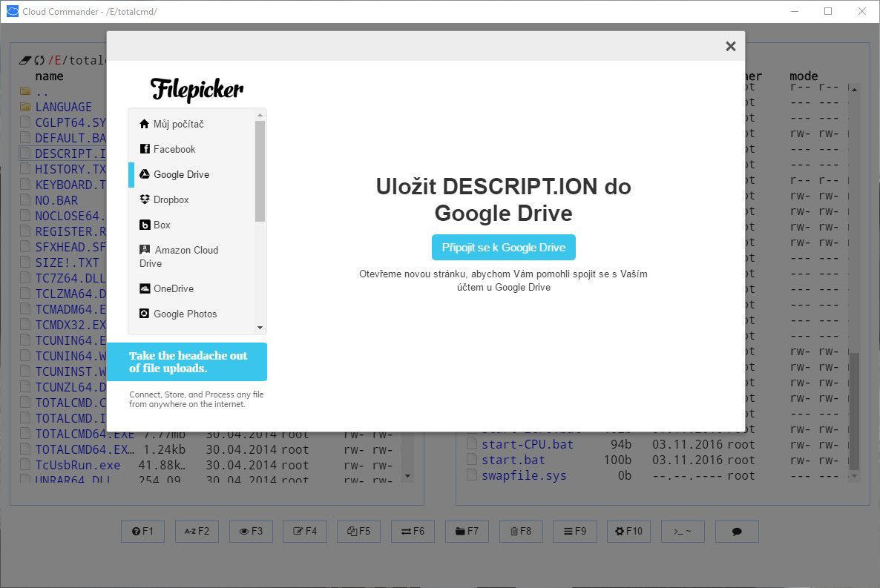Click the file icon beside TcUsbRun.exe
Screen dimensions: 880x588
point(25,465)
